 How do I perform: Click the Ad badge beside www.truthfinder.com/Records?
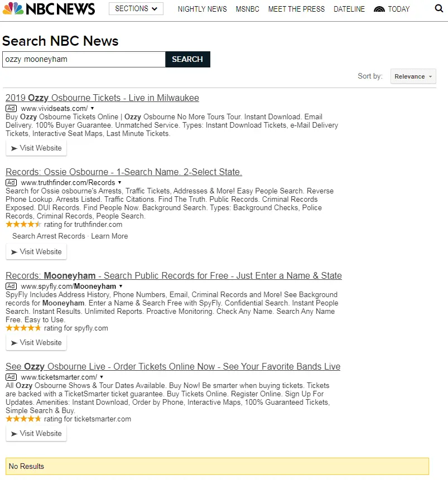point(11,182)
